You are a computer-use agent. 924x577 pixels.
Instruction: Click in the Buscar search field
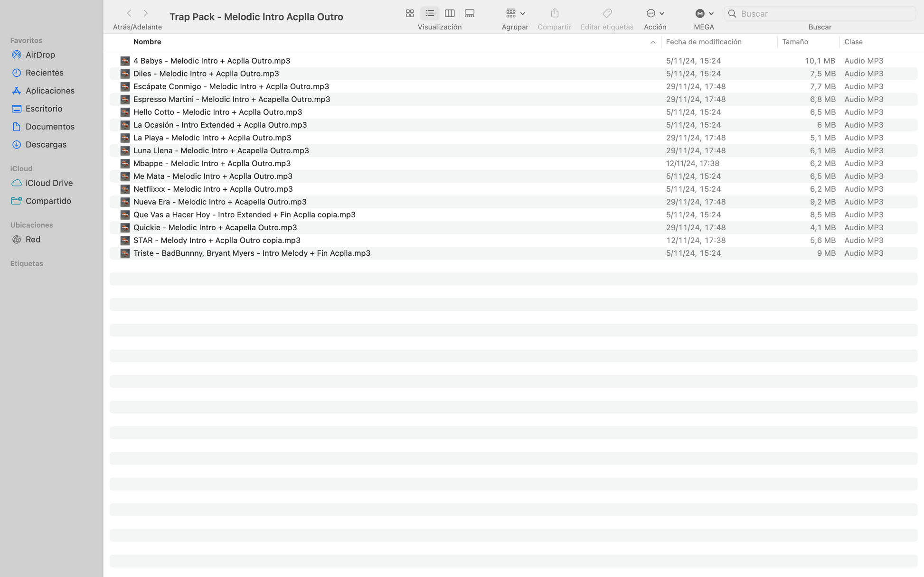tap(825, 14)
